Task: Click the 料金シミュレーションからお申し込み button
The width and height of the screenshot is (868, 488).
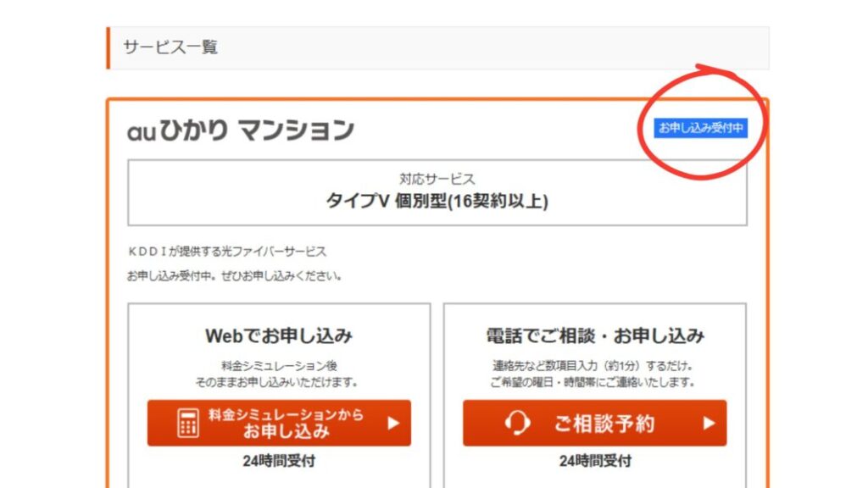Action: tap(279, 423)
